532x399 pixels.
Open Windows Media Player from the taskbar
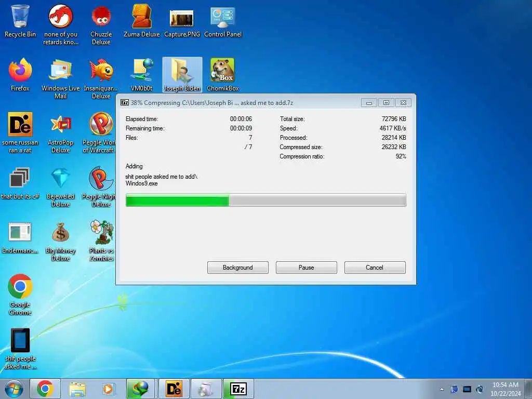pyautogui.click(x=109, y=389)
